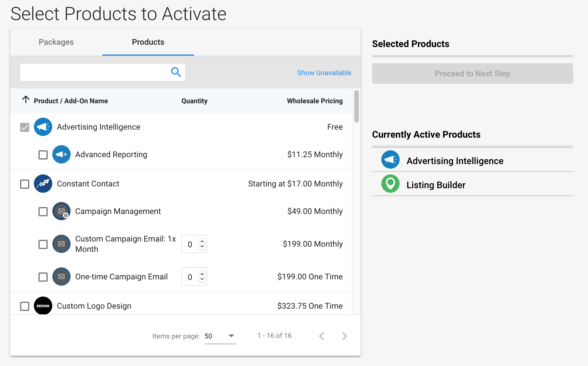Click the Advertising Intelligence product name in list

98,127
